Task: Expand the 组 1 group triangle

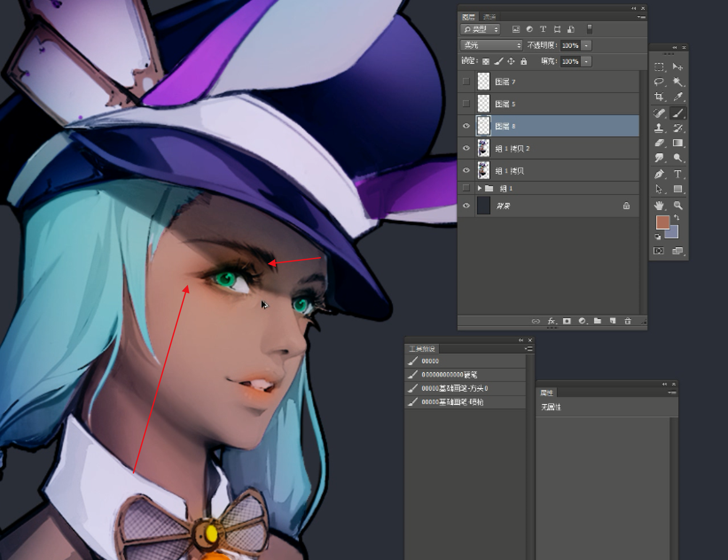Action: 479,188
